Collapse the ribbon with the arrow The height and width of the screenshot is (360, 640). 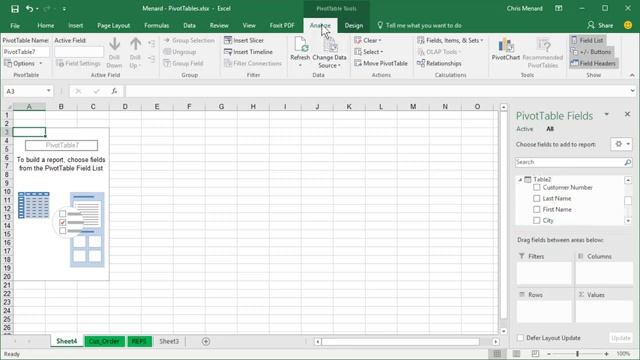click(632, 75)
